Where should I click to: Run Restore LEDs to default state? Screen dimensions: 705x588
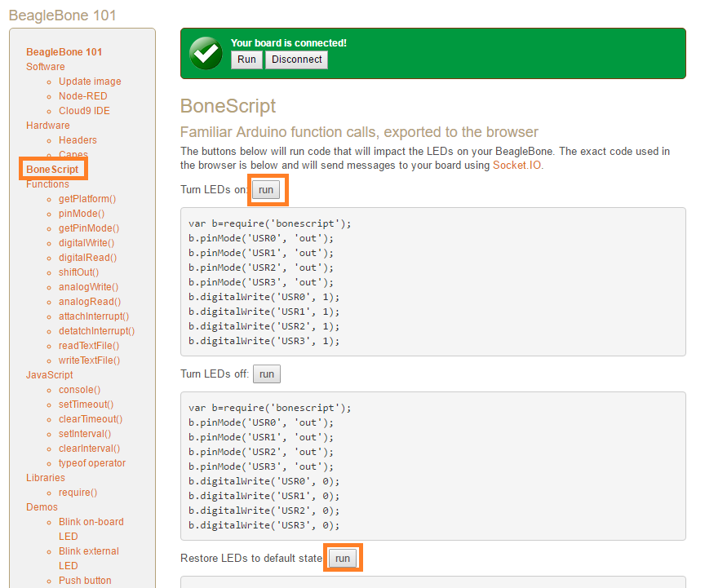[x=343, y=559]
